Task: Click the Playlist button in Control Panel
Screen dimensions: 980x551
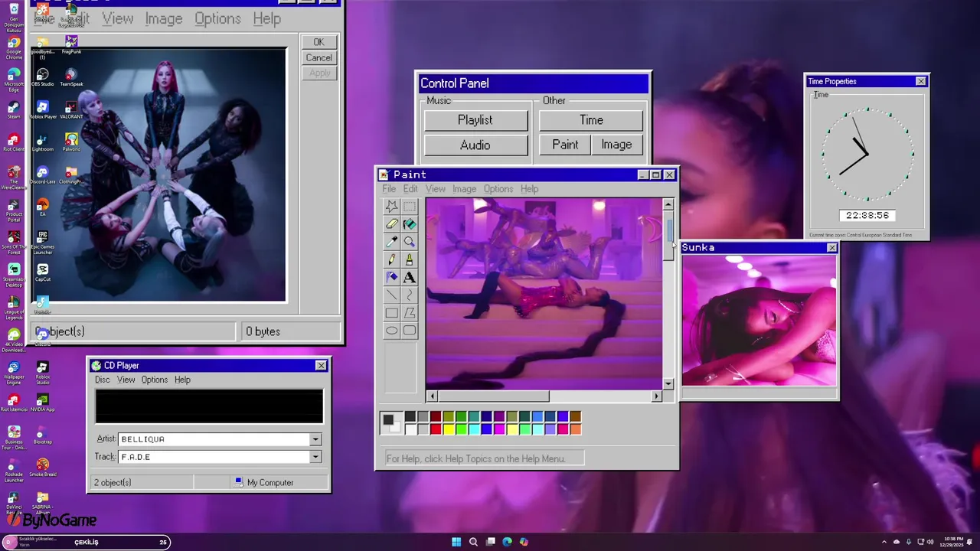Action: coord(475,120)
